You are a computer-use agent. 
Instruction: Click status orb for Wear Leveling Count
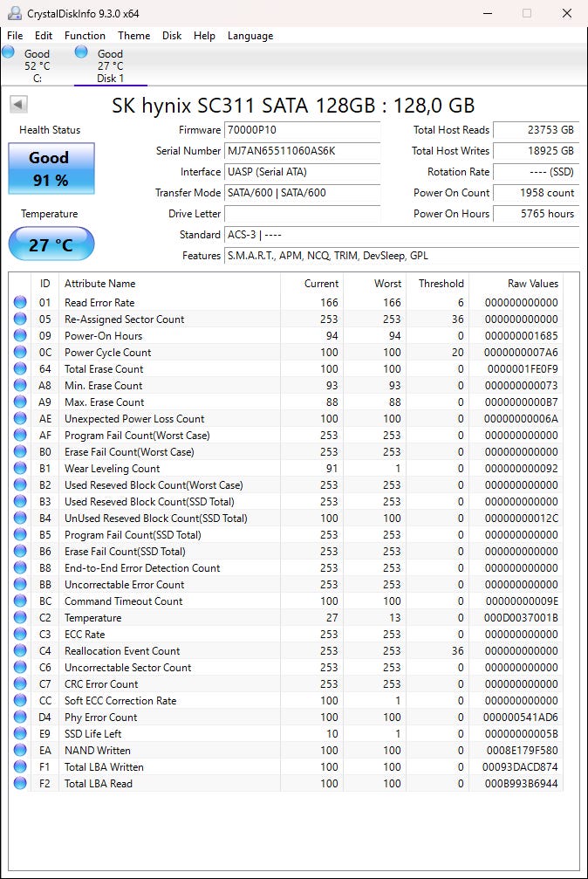20,468
